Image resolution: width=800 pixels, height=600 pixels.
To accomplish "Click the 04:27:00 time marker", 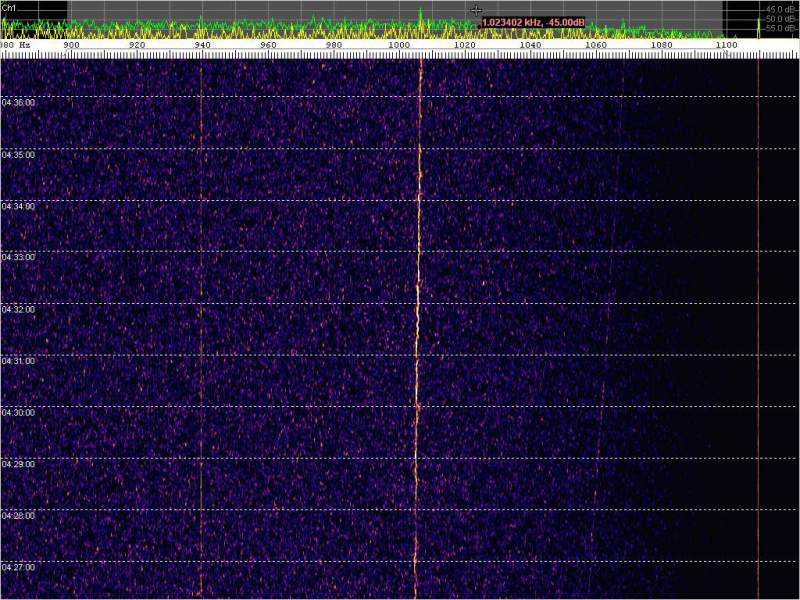I will (19, 567).
